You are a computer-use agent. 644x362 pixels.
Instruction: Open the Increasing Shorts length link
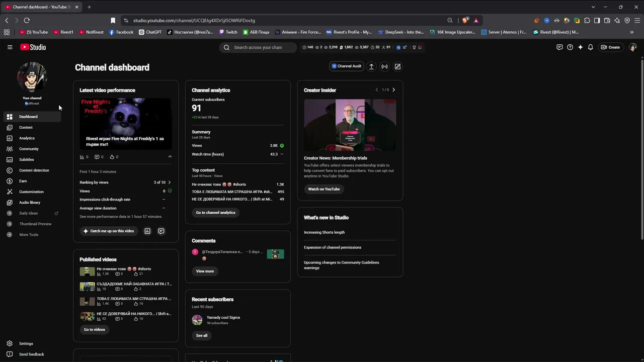324,232
